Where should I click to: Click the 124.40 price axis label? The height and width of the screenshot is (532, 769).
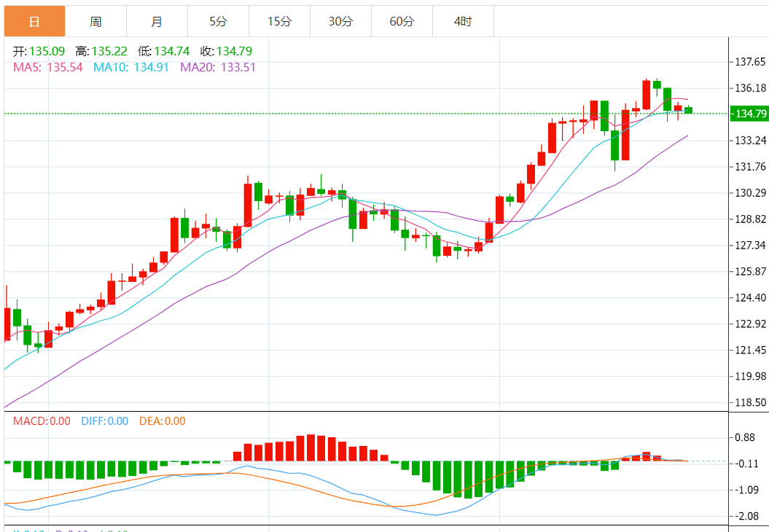coord(750,297)
